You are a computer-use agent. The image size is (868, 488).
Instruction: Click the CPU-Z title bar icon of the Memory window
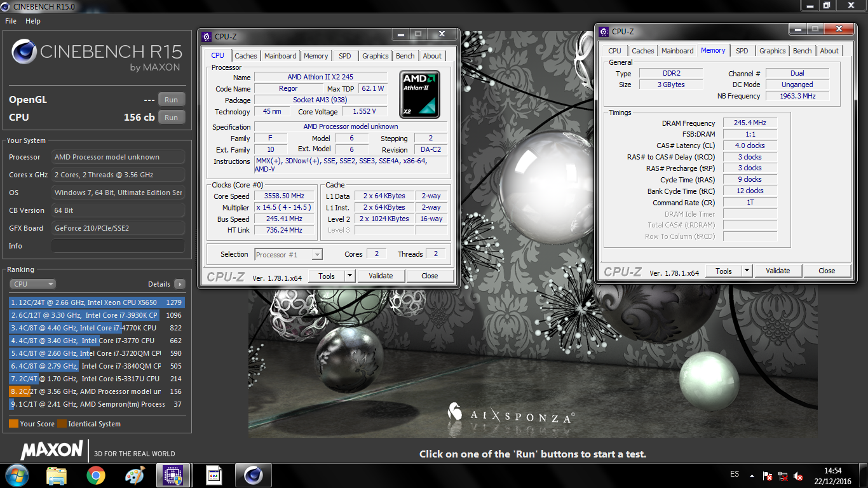[604, 31]
